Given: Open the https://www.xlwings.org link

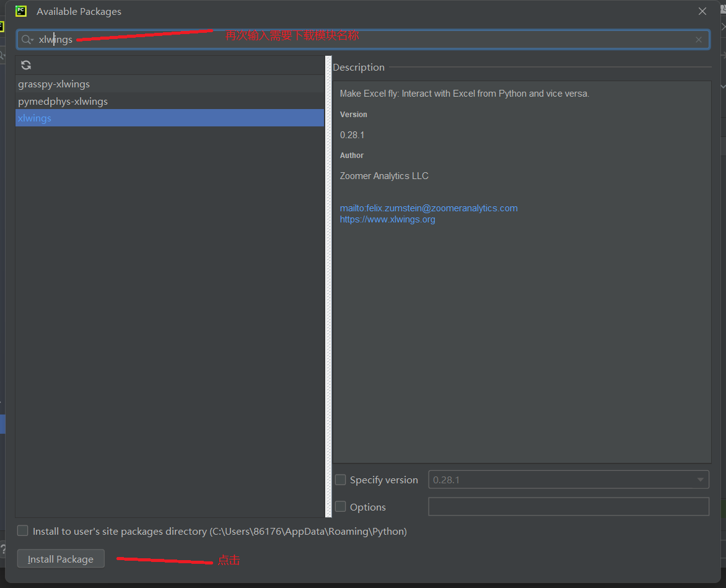Looking at the screenshot, I should click(x=388, y=219).
